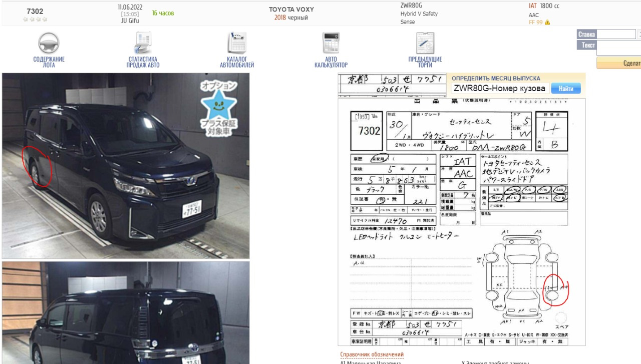This screenshot has height=364, width=641.
Task: Focus the 'Ставка' bid input field
Action: tap(615, 35)
